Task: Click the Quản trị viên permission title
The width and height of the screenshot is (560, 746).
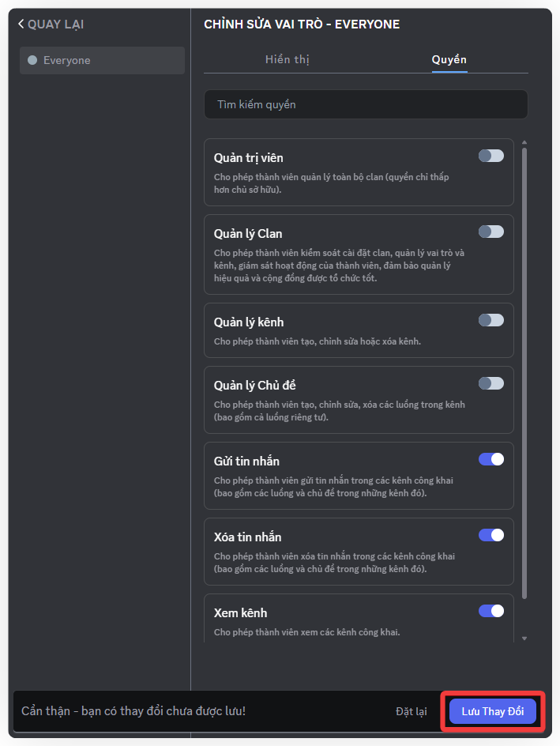Action: [x=249, y=158]
